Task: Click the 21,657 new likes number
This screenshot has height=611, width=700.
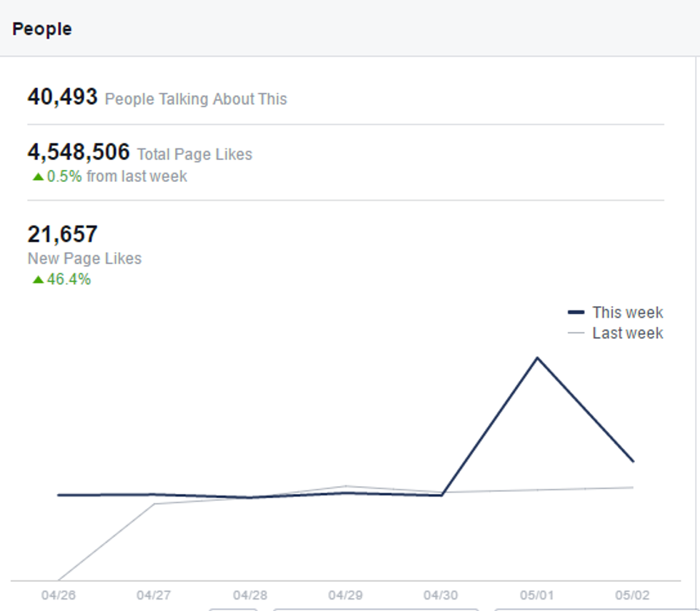Action: point(62,234)
